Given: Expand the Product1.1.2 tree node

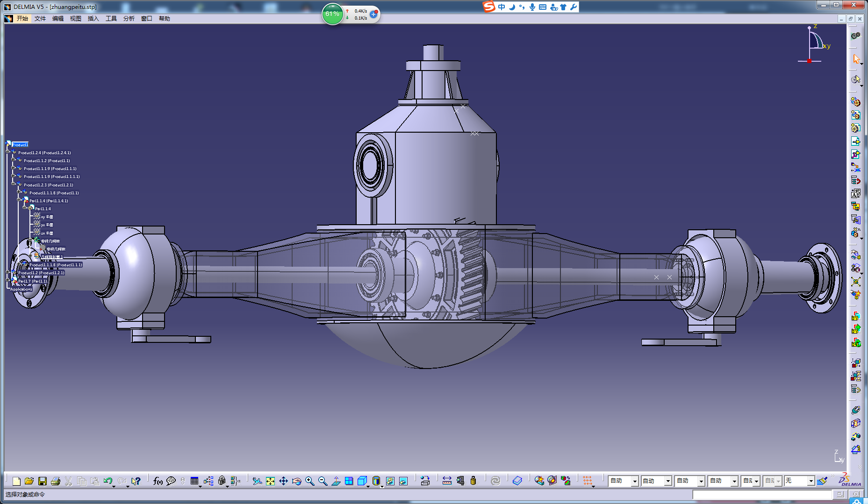Looking at the screenshot, I should [x=14, y=160].
